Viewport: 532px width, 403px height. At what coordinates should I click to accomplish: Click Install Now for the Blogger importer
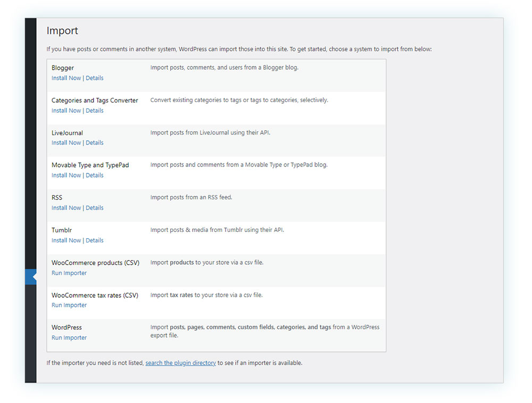66,78
